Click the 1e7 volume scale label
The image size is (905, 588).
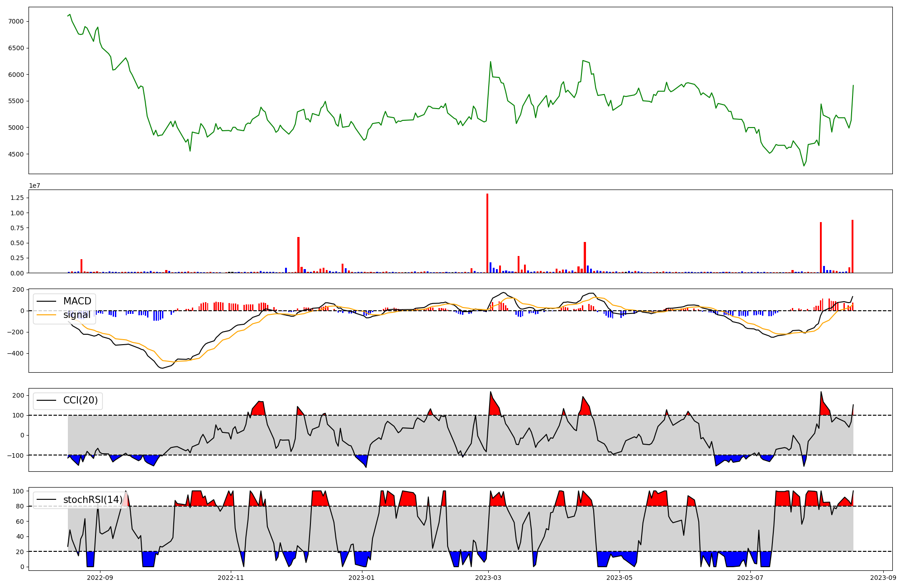click(36, 185)
